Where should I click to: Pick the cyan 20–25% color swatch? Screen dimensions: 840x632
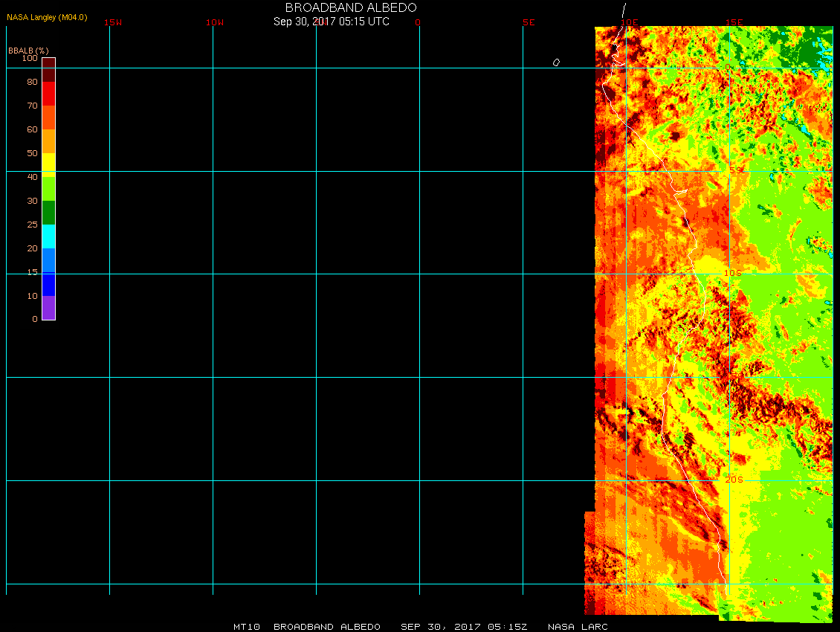(x=48, y=236)
